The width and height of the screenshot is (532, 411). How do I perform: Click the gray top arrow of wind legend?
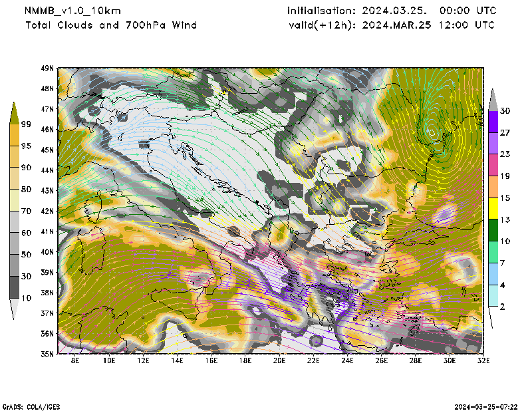coord(493,100)
